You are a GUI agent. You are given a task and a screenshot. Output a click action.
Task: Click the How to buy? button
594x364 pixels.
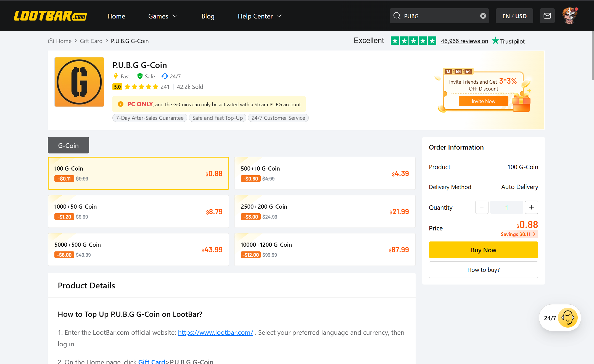coord(483,270)
